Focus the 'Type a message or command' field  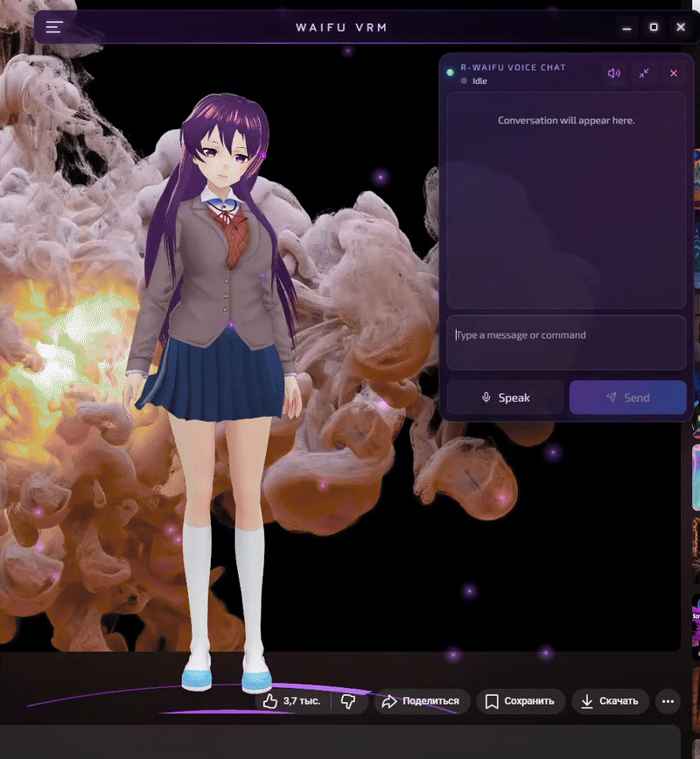(x=566, y=342)
